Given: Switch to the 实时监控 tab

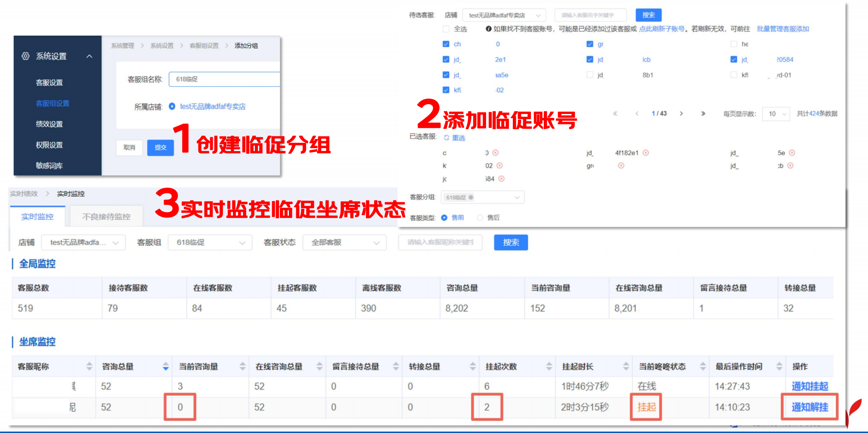Looking at the screenshot, I should 37,216.
